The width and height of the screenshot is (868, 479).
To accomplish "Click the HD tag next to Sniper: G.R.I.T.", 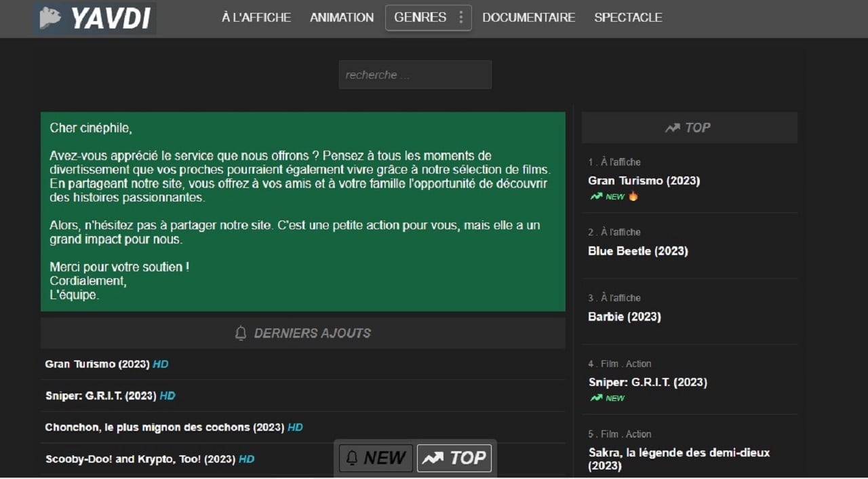I will (167, 396).
